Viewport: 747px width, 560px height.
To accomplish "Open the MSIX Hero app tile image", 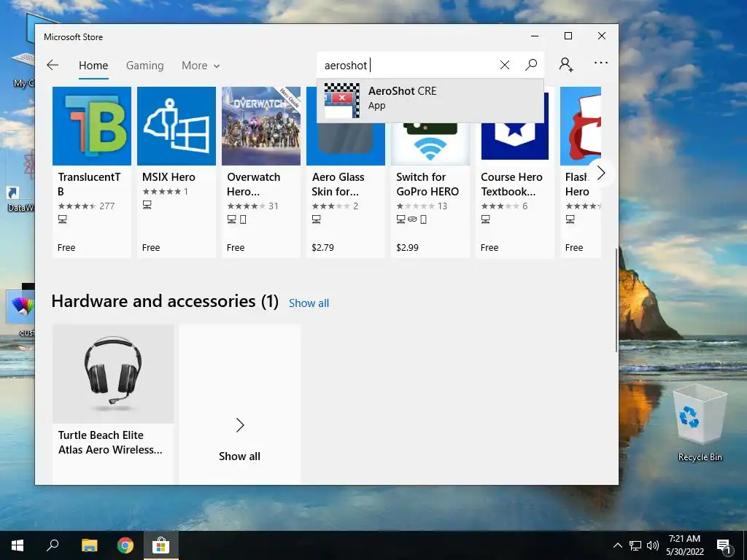I will 177,126.
